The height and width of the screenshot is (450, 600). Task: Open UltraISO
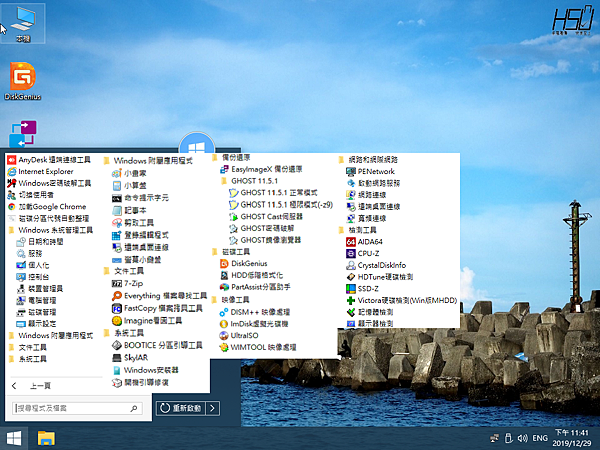tap(239, 336)
